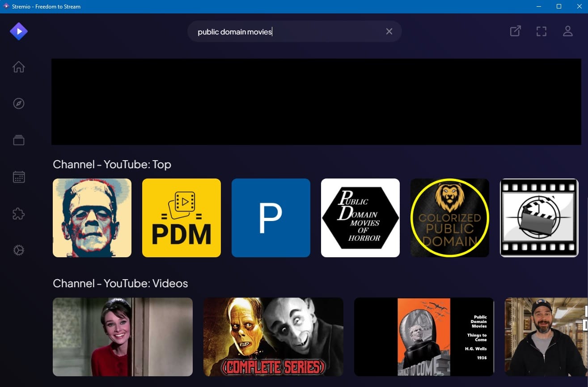588x387 pixels.
Task: Play the 'Things to Come' 1936 video
Action: (424, 337)
